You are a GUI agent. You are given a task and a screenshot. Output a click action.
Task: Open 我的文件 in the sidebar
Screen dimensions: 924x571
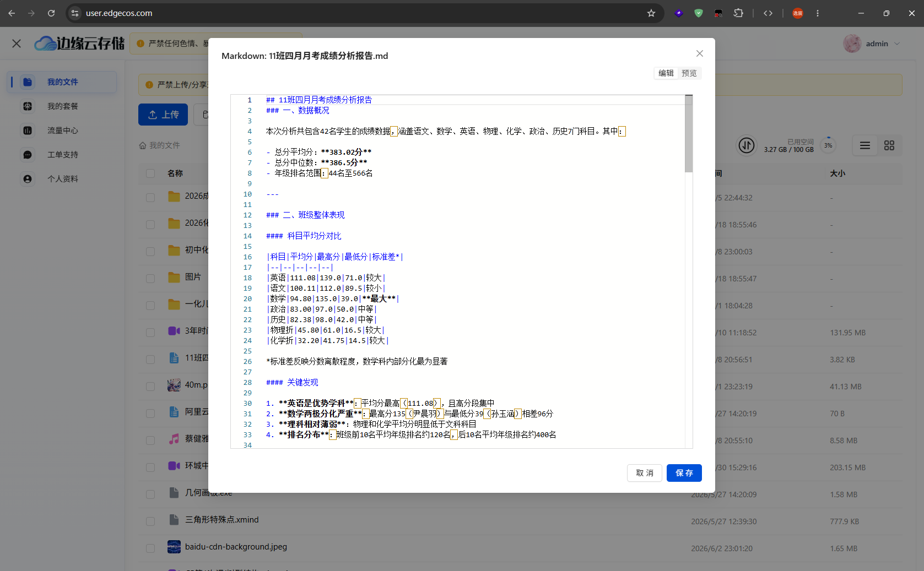(62, 82)
